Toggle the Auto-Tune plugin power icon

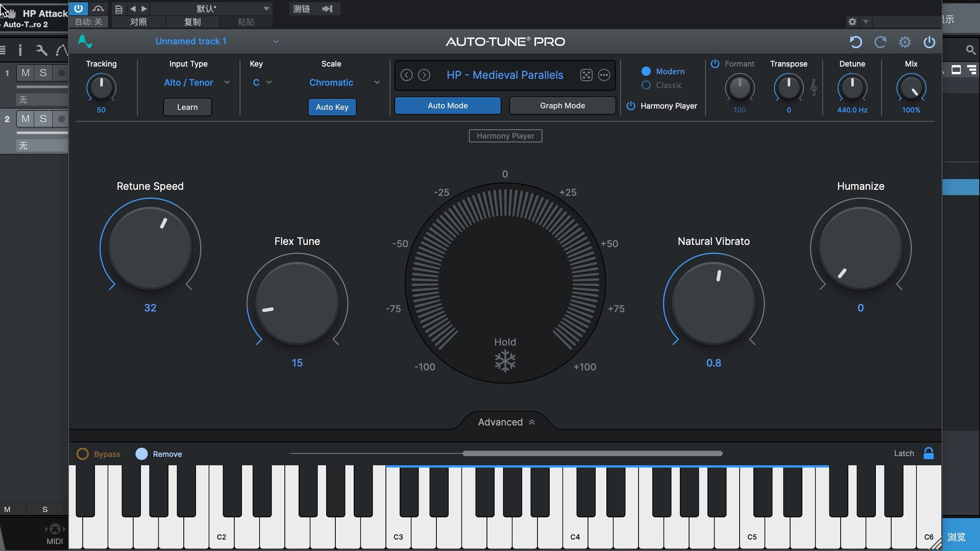929,42
